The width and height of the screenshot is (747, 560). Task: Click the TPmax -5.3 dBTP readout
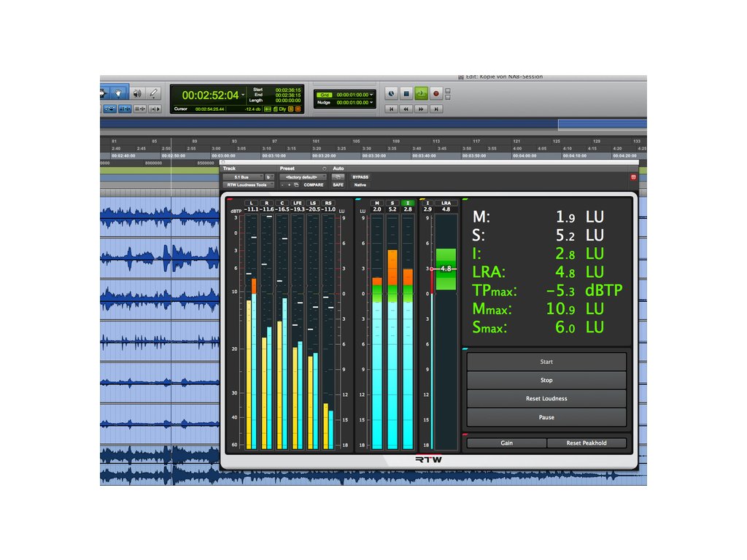(x=547, y=290)
